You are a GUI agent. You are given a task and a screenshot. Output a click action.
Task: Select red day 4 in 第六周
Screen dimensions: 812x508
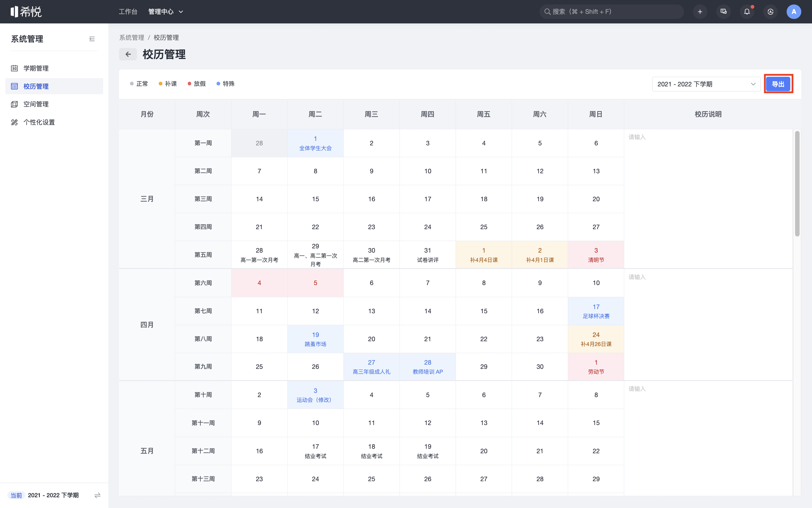pyautogui.click(x=259, y=283)
